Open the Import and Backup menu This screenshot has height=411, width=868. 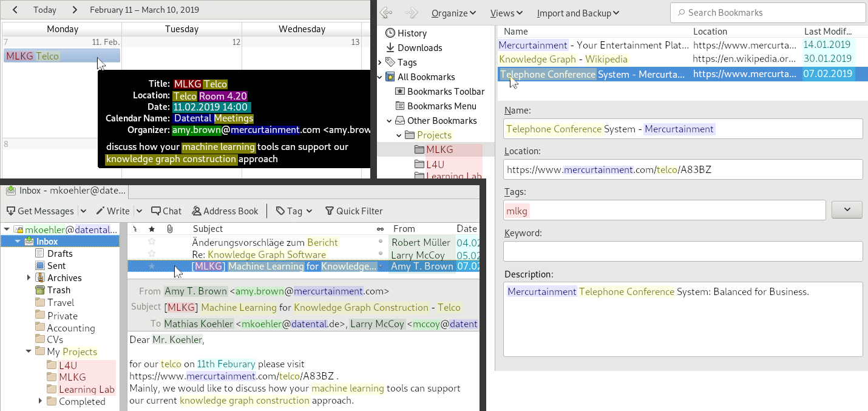point(577,13)
